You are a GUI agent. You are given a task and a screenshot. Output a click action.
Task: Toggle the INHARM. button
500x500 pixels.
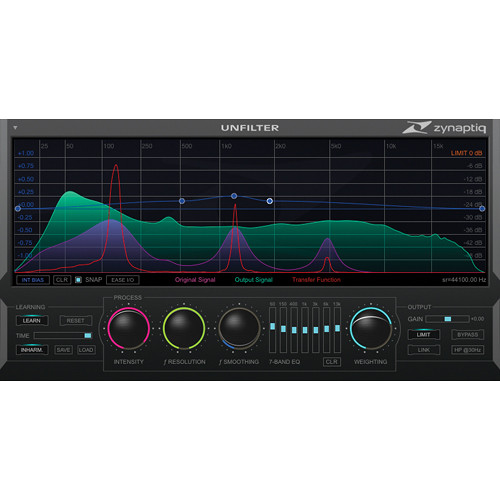pyautogui.click(x=32, y=350)
